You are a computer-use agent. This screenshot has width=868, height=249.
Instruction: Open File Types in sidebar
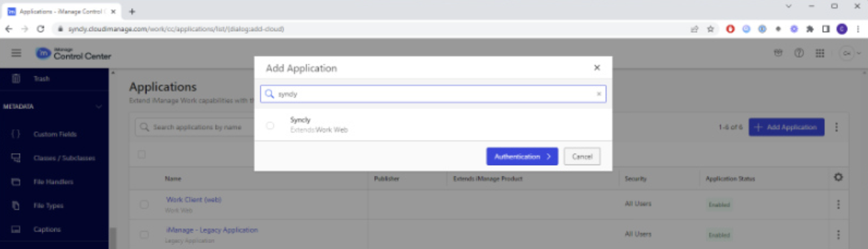pos(49,206)
